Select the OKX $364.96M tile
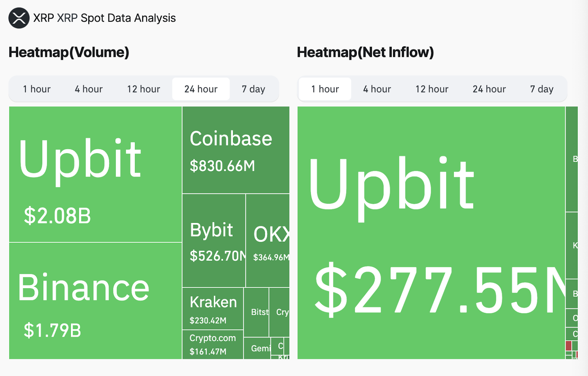588x376 pixels. pos(268,241)
